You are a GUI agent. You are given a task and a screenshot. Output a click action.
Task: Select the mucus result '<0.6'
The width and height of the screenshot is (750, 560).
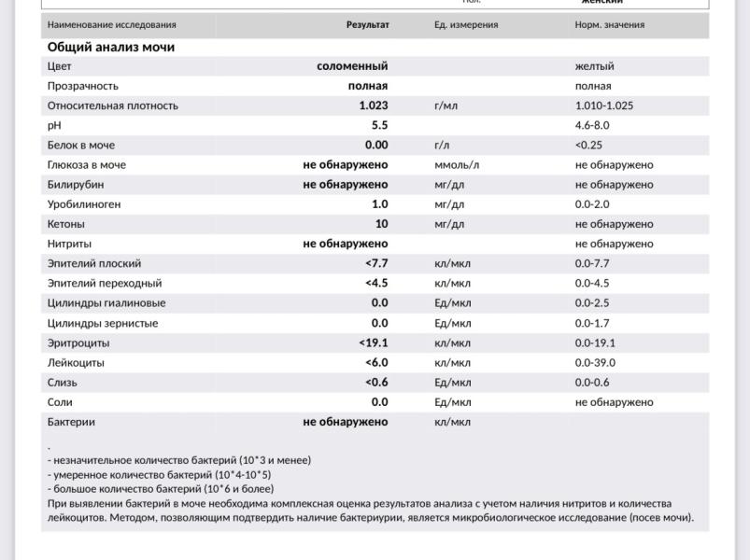tap(377, 383)
